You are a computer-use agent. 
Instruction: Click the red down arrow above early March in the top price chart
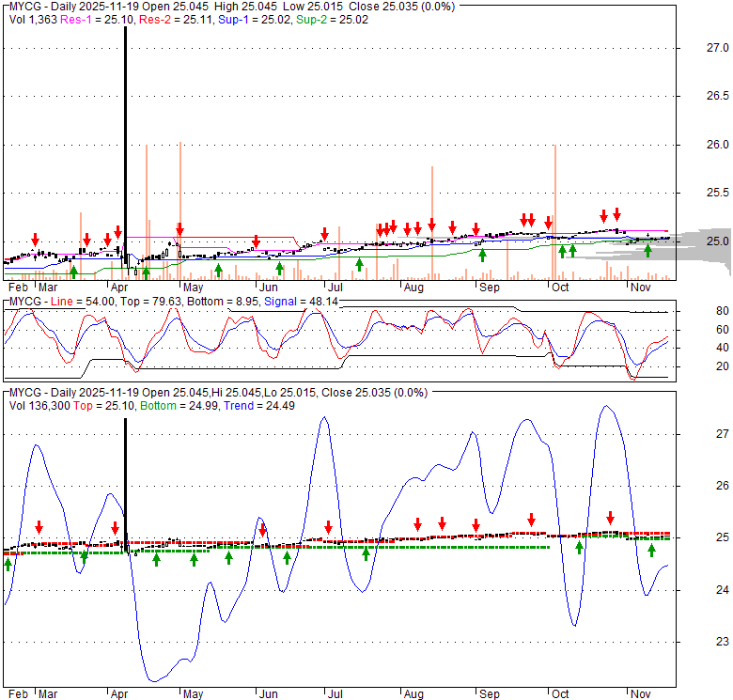(x=36, y=239)
